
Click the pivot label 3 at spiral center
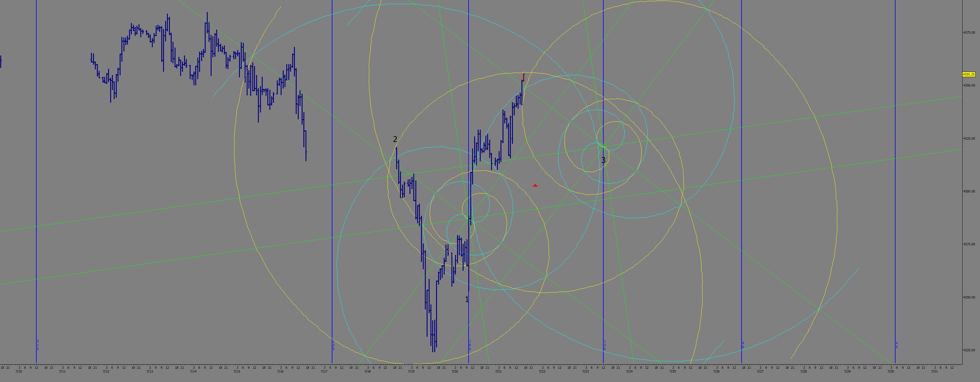tap(603, 160)
